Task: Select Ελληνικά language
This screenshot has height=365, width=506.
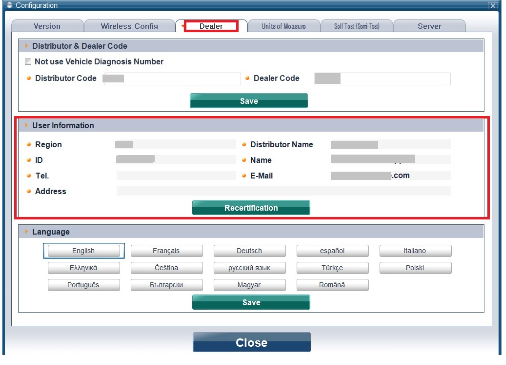Action: pos(84,268)
